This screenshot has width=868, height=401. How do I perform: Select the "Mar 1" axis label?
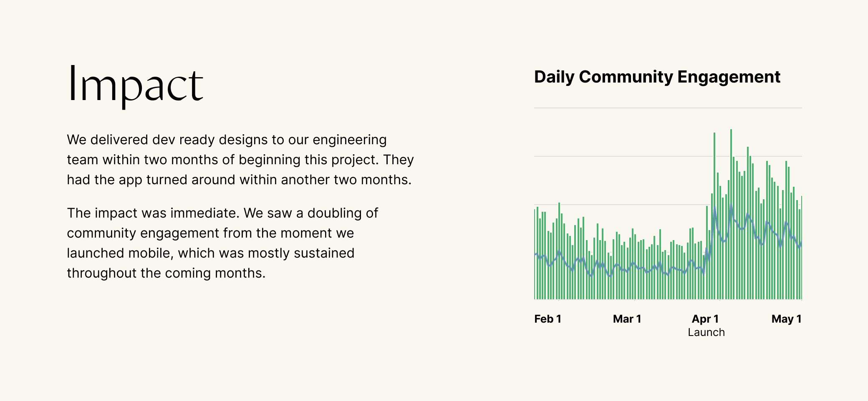[x=627, y=319]
